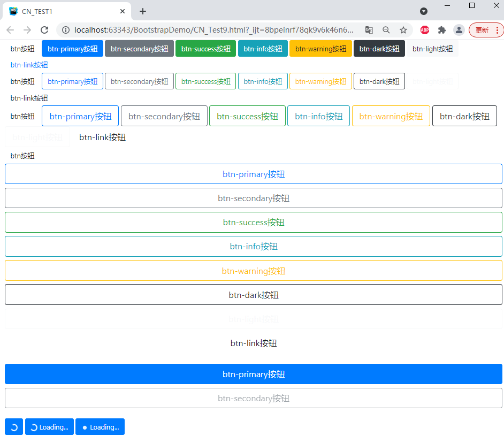Open the ABP ad blocker icon
This screenshot has width=504, height=436.
[425, 30]
